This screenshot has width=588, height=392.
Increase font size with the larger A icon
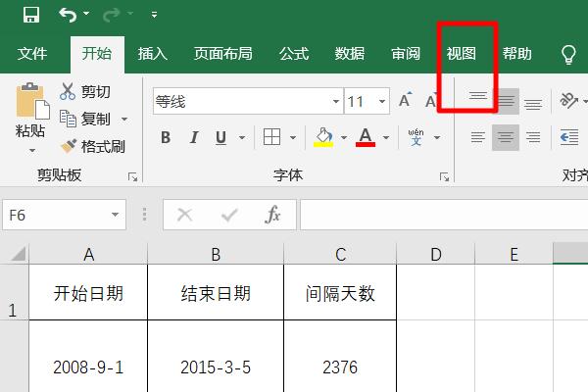pyautogui.click(x=405, y=100)
